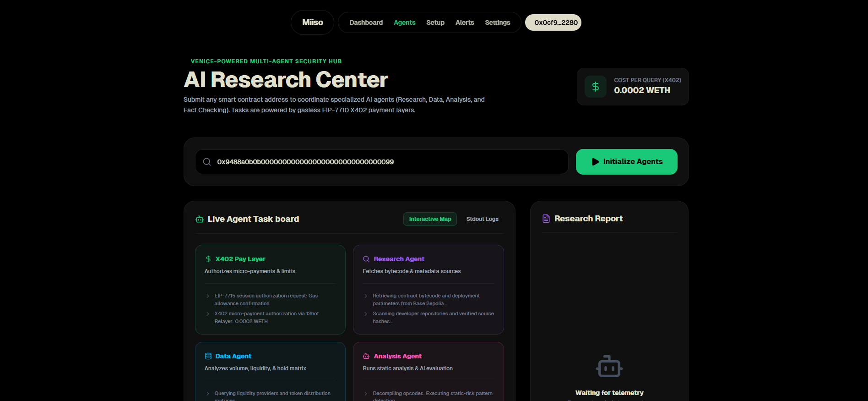This screenshot has width=868, height=401.
Task: Click wallet address 0x0cf9...2280 button
Action: [553, 22]
